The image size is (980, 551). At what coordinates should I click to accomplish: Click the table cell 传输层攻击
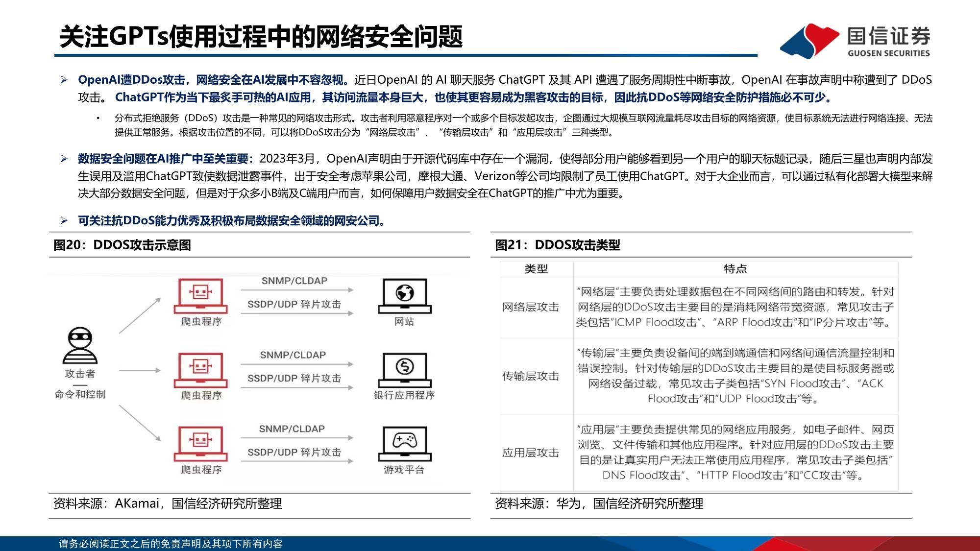pyautogui.click(x=531, y=376)
